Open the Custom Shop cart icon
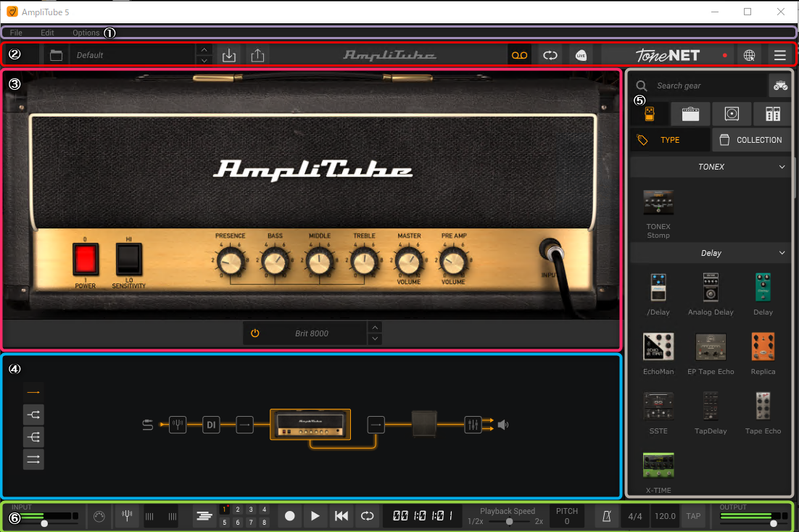Screen dimensions: 799x532 [780, 86]
